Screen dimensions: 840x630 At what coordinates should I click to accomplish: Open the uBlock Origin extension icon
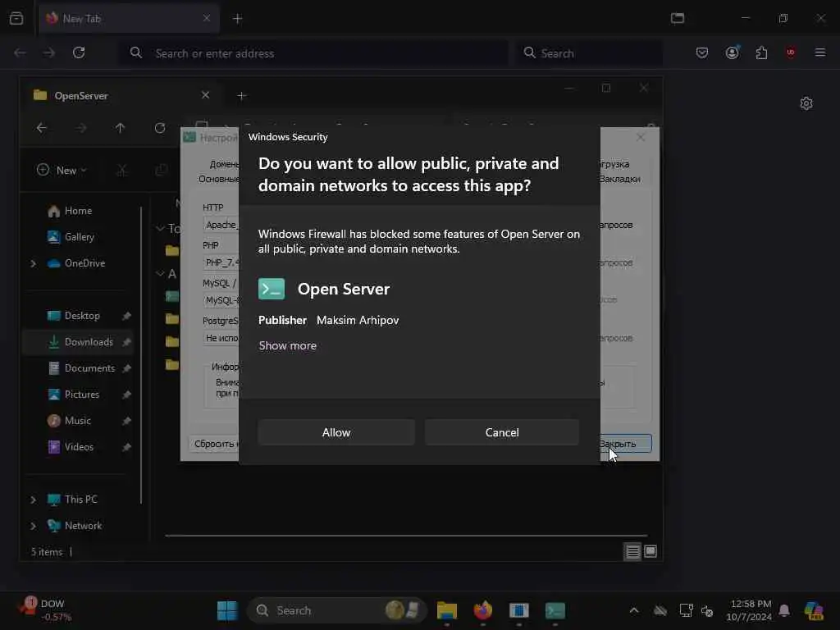(790, 52)
